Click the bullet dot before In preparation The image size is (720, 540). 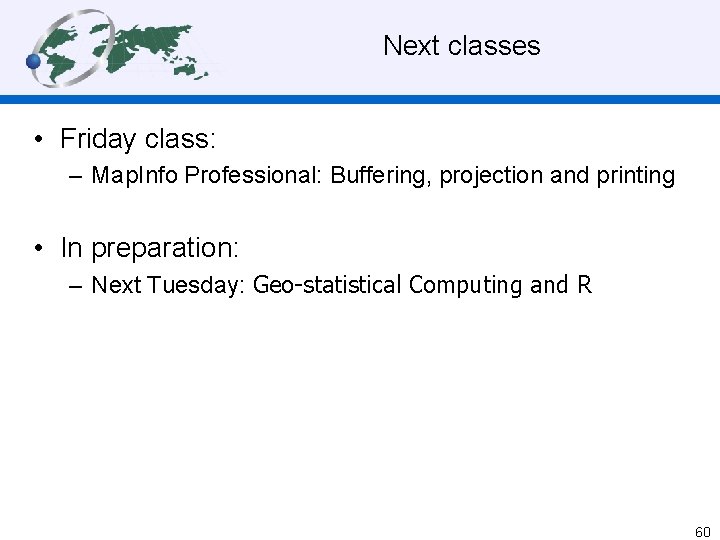[x=36, y=248]
